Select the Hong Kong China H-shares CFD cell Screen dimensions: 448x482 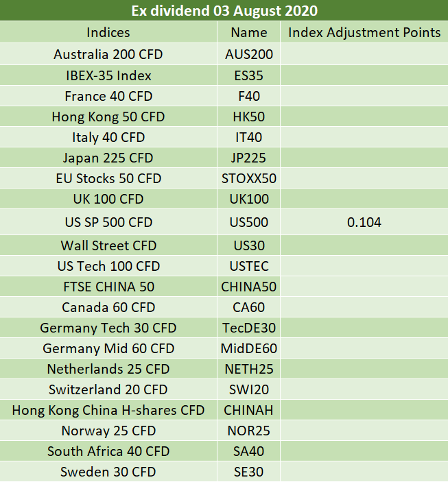coord(108,410)
